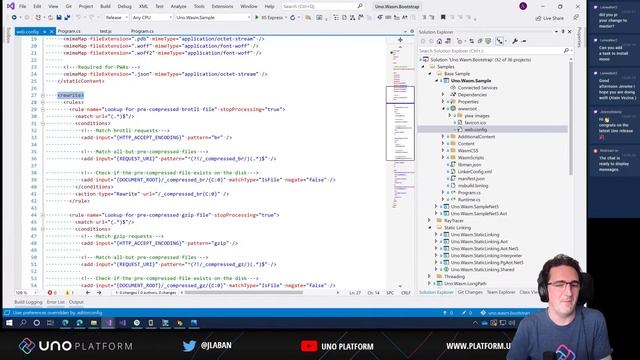Image resolution: width=640 pixels, height=360 pixels.
Task: Expand the AdditionalContent folder
Action: tap(443, 137)
